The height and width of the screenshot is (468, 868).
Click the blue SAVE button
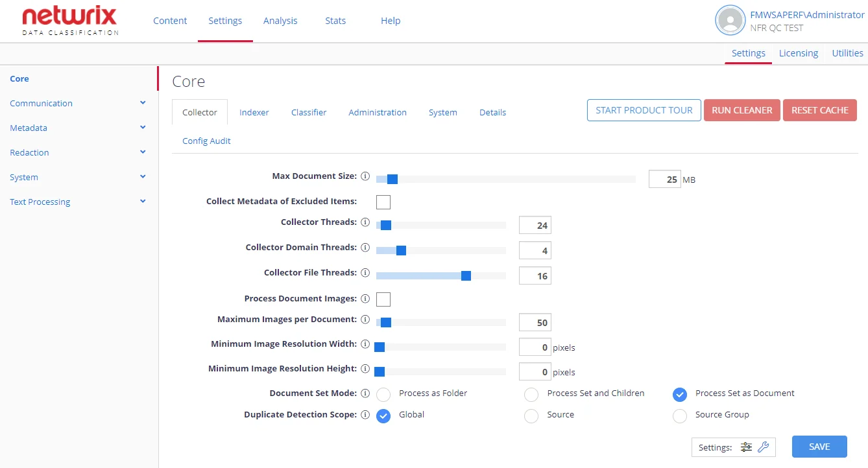819,447
